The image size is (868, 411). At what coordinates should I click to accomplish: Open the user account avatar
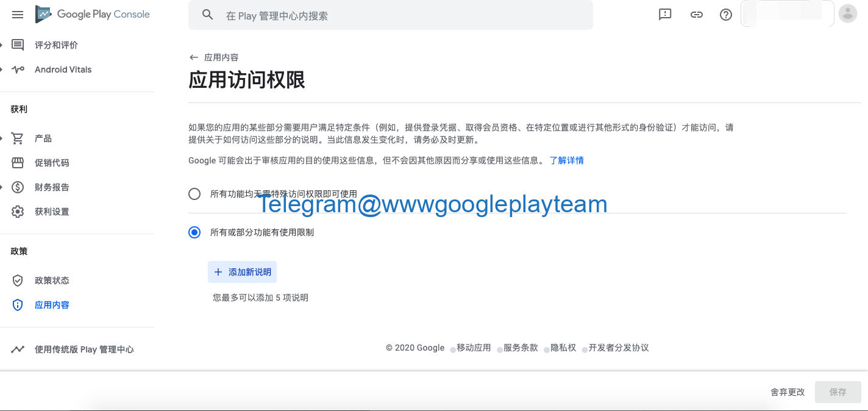(847, 13)
